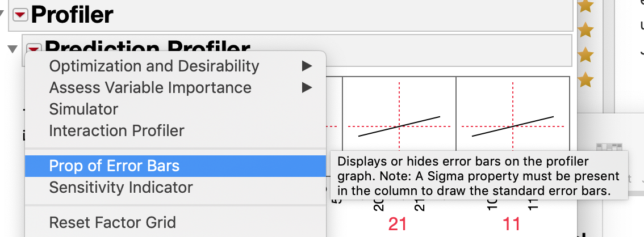Enable the Sensitivity Indicator option
This screenshot has width=644, height=237.
point(121,188)
